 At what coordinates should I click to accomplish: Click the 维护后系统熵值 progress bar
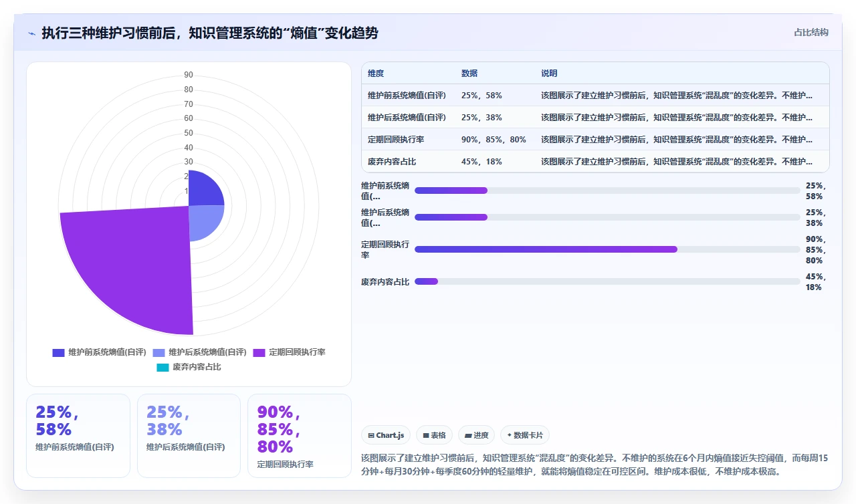tap(607, 217)
